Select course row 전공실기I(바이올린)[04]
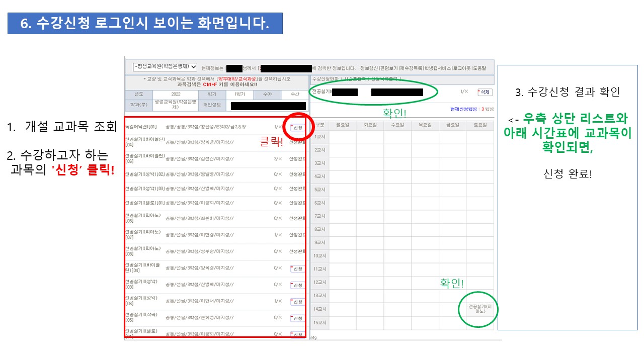Image resolution: width=644 pixels, height=362 pixels. [x=215, y=142]
